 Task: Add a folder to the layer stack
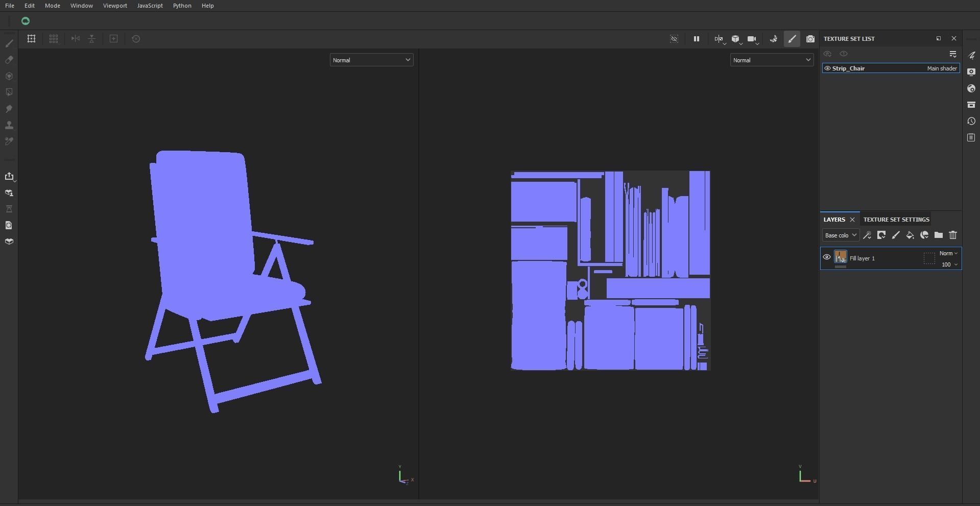pyautogui.click(x=939, y=235)
